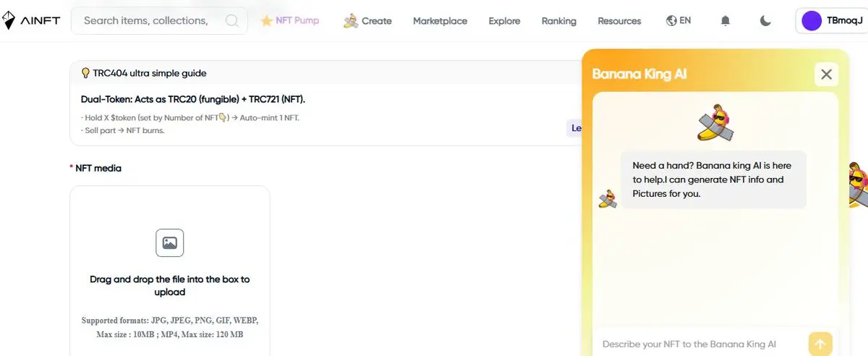Open the Ranking page
868x356 pixels.
coord(558,21)
